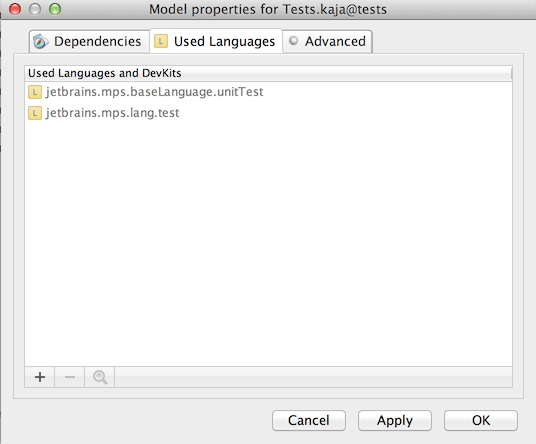Confirm the dialog with OK
The image size is (536, 444).
(x=481, y=420)
